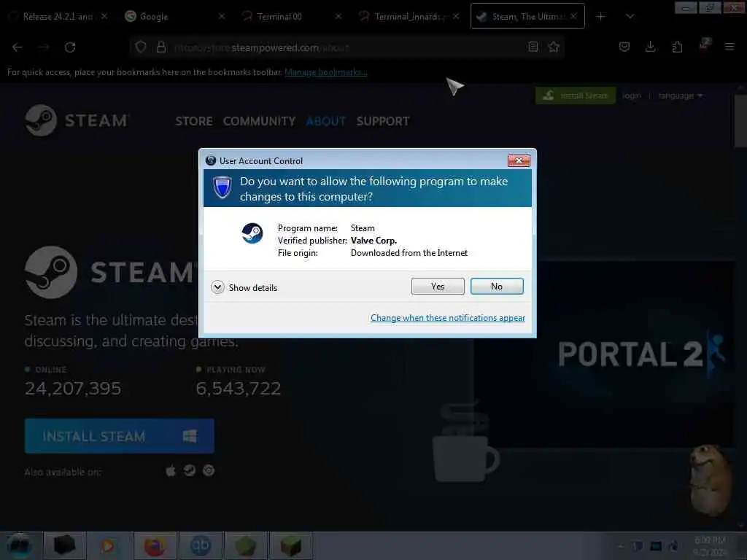Click the tracking protection shield icon

coord(141,47)
